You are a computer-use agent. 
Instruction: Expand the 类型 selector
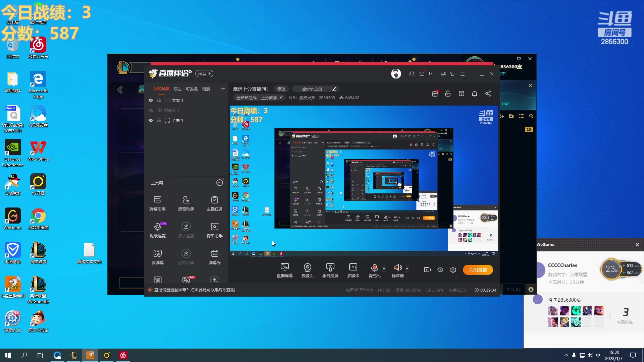(204, 73)
